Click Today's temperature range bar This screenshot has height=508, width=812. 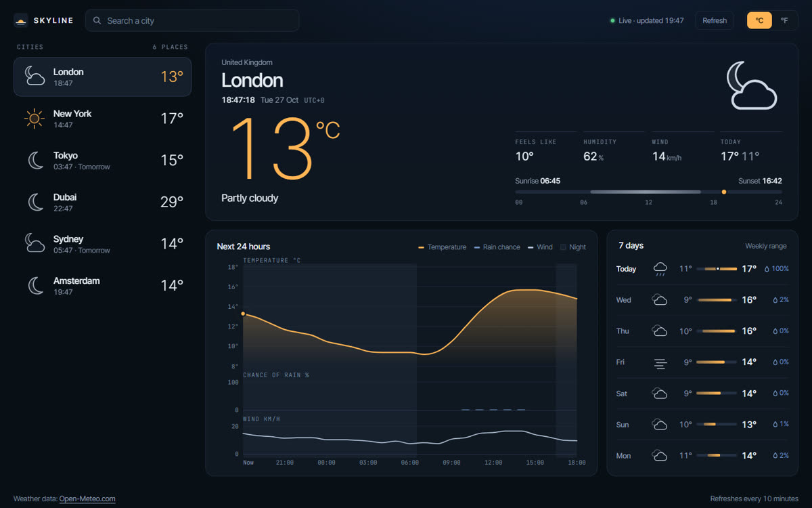(x=717, y=269)
